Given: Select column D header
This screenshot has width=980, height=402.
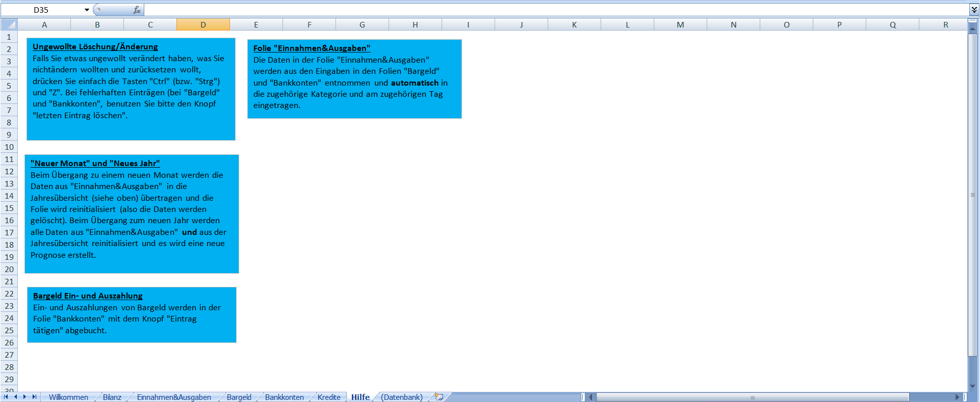Looking at the screenshot, I should 203,24.
